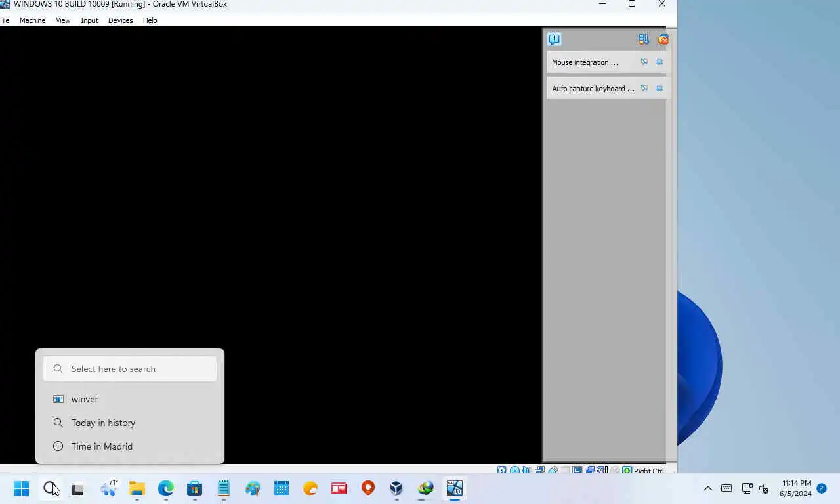Viewport: 840px width, 504px height.
Task: Open the Machine menu
Action: tap(32, 20)
